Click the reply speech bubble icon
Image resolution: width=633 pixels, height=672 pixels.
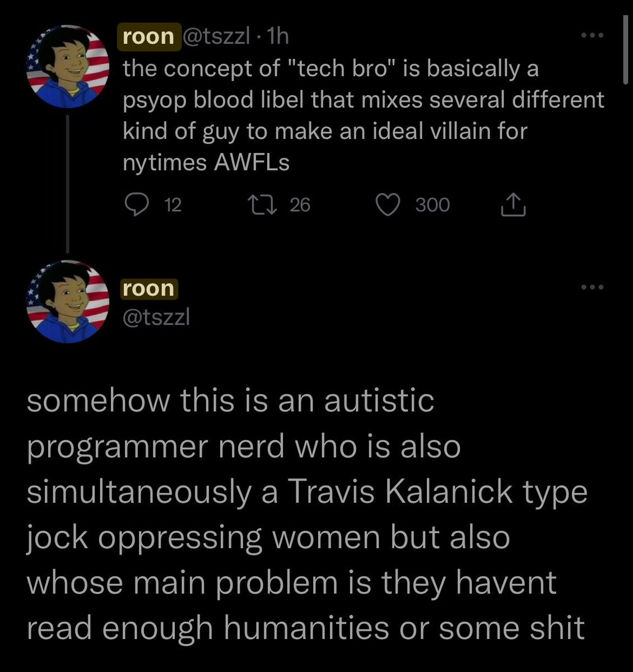(x=135, y=206)
